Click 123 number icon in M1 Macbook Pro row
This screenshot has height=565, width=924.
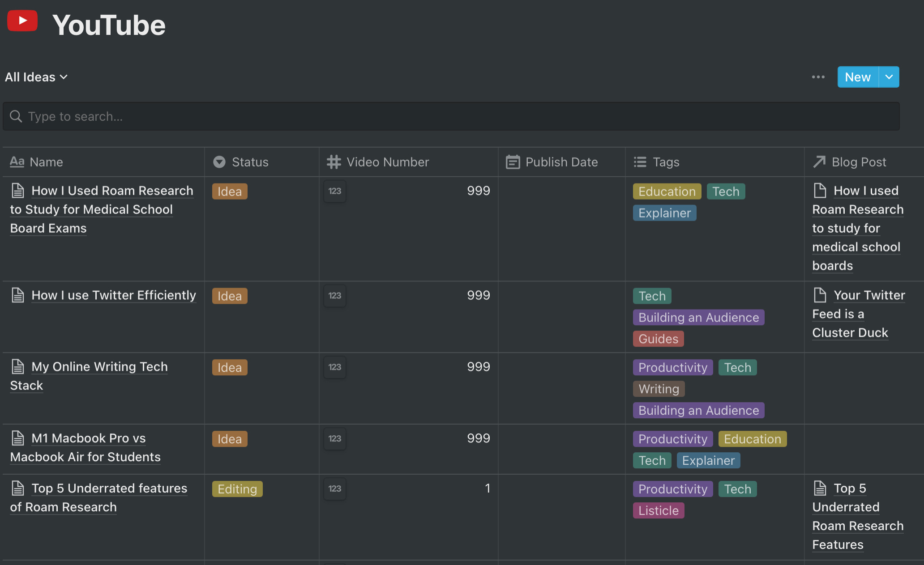pyautogui.click(x=335, y=439)
